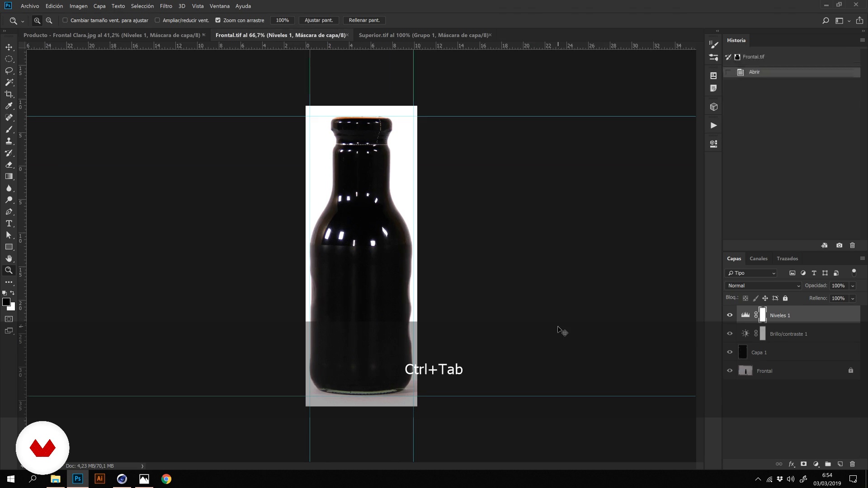Select the Clone Stamp tool
This screenshot has width=868, height=488.
(x=9, y=141)
